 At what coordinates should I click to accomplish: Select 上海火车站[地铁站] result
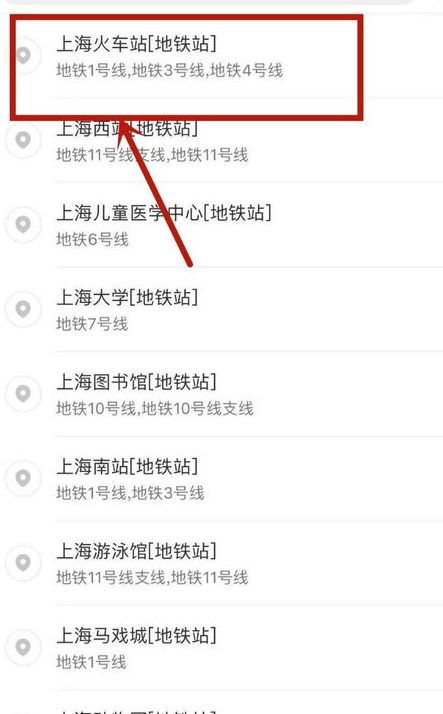pos(221,55)
